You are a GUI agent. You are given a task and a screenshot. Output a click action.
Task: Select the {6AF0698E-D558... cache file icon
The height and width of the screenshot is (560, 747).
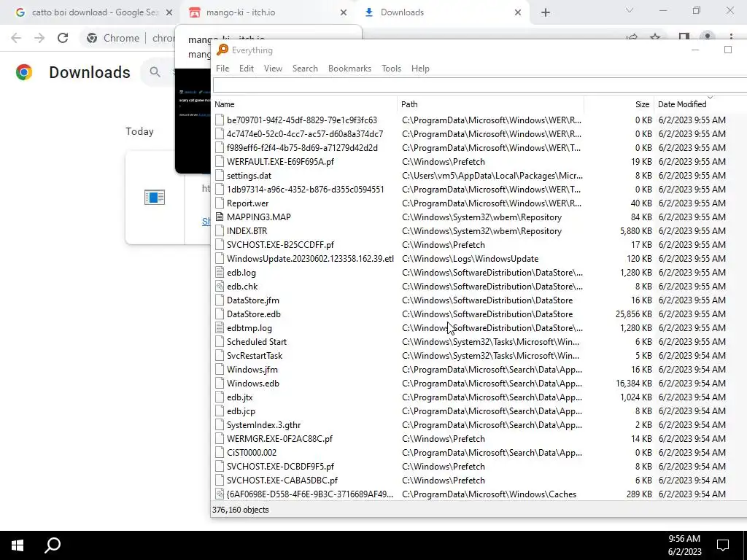pyautogui.click(x=219, y=494)
